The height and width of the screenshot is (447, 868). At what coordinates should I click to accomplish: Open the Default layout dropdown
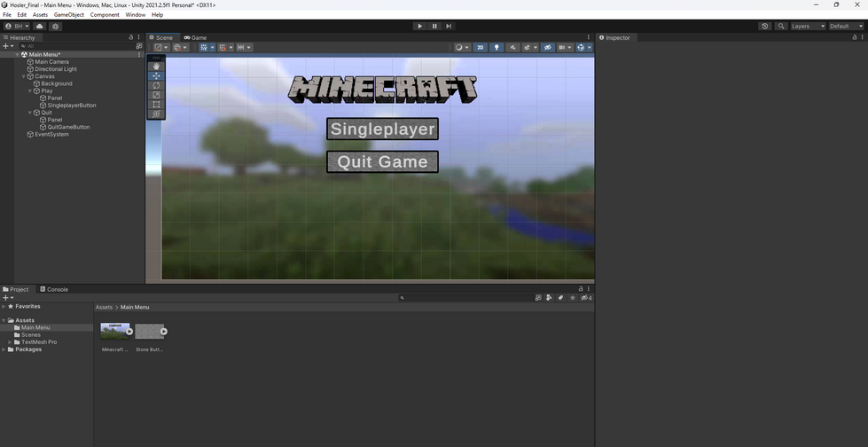[x=846, y=26]
